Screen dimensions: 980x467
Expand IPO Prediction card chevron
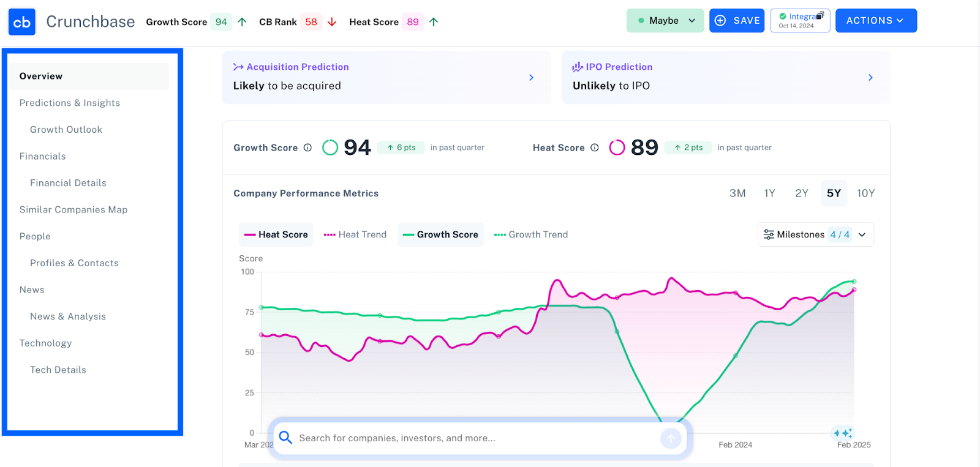point(870,77)
